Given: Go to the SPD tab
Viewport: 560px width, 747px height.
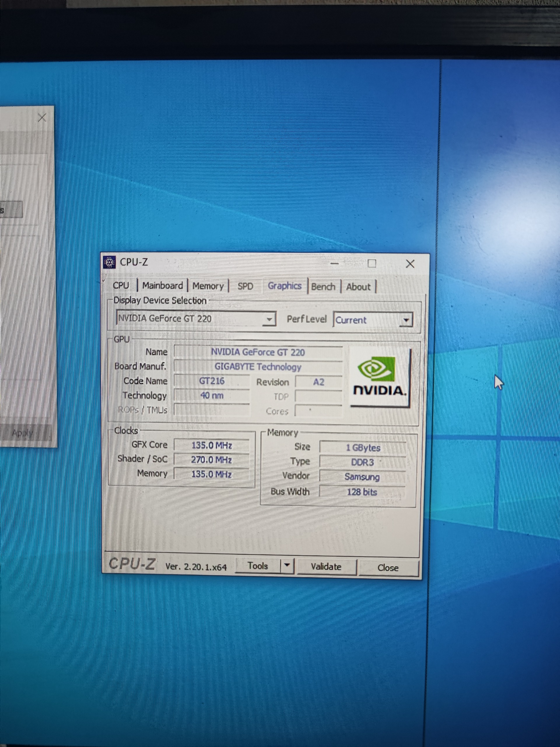Looking at the screenshot, I should pos(245,286).
